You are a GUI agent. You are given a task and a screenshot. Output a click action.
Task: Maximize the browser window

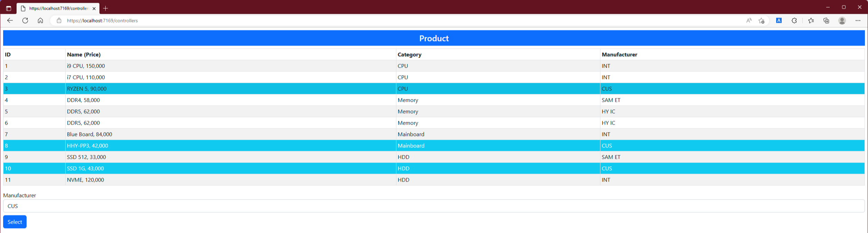[x=844, y=7]
